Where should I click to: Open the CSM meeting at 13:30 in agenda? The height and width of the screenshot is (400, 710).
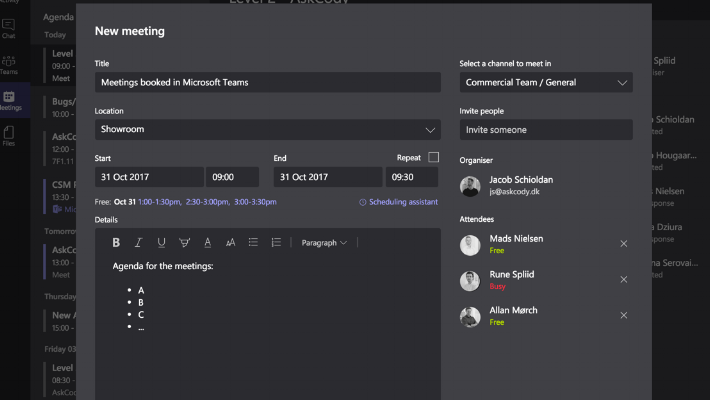(61, 196)
